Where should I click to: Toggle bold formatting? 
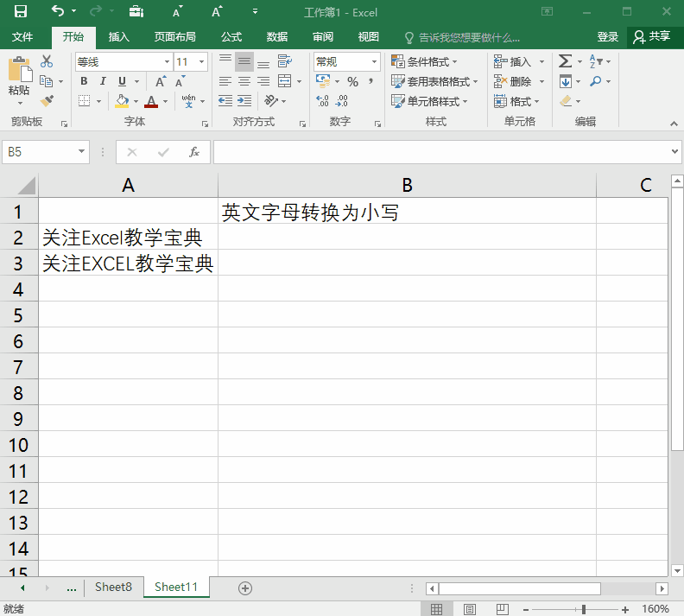pyautogui.click(x=84, y=81)
